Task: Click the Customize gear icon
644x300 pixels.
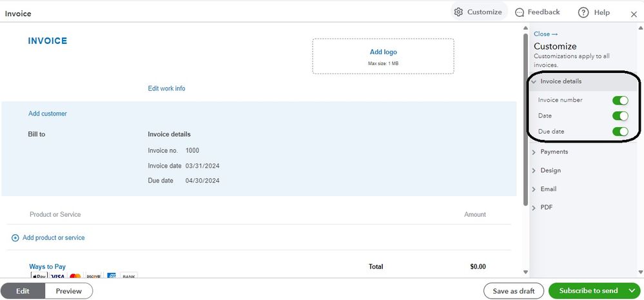Action: tap(458, 12)
